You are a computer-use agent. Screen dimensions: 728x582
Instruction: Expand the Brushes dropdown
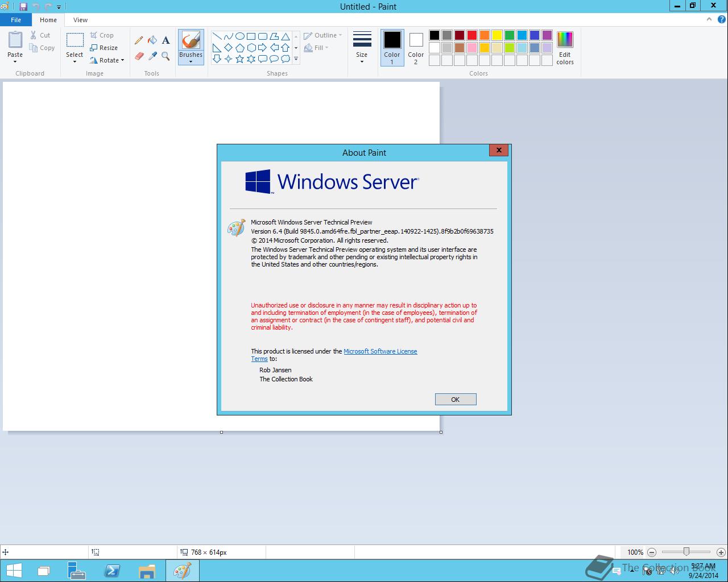[191, 58]
